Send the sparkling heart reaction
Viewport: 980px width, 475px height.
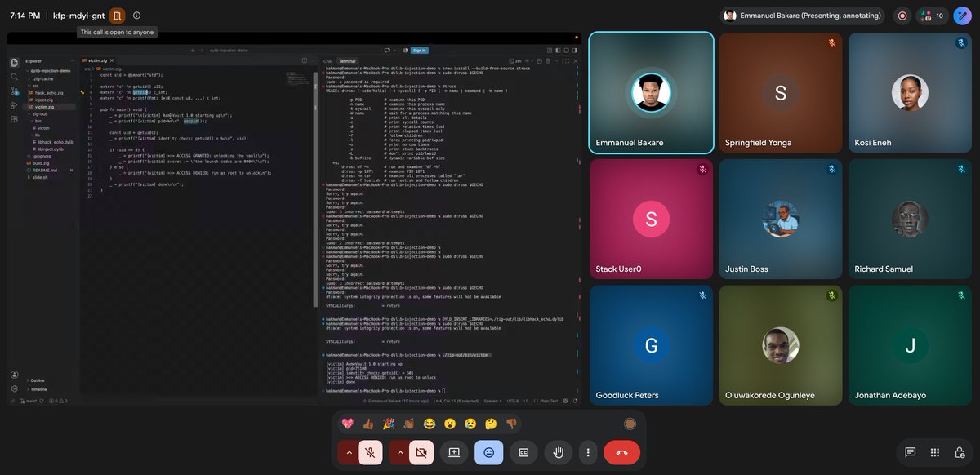(x=347, y=424)
